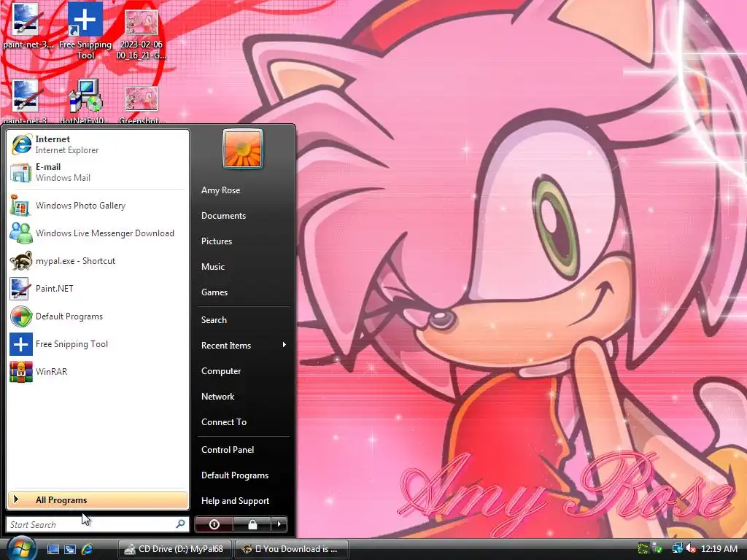Click the muted volume tray icon

[x=691, y=548]
